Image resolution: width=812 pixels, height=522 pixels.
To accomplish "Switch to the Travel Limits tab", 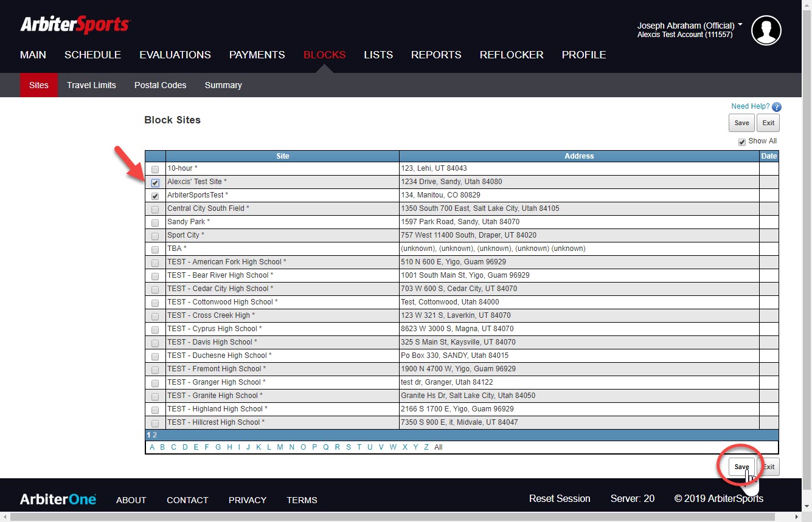I will [91, 85].
